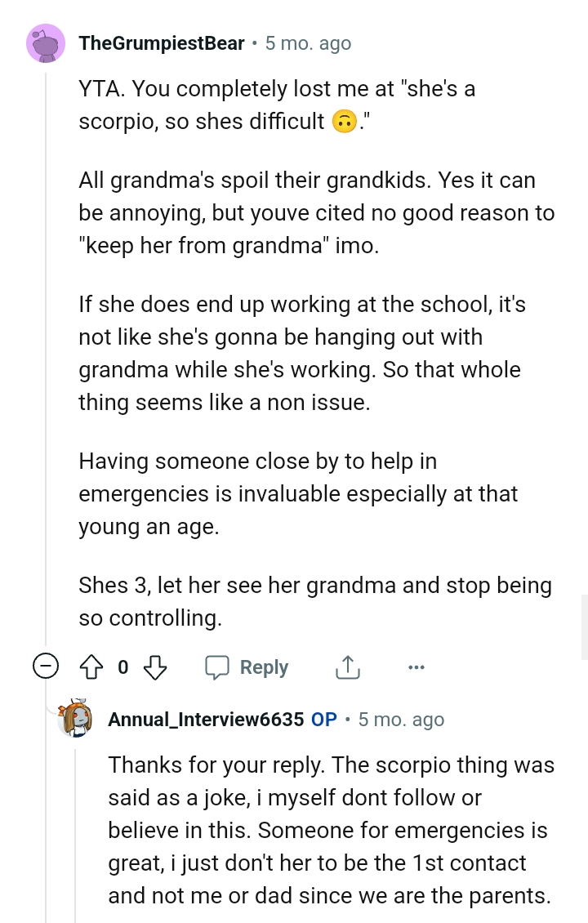Reply to TheGrumpiestBear's comment

[247, 667]
